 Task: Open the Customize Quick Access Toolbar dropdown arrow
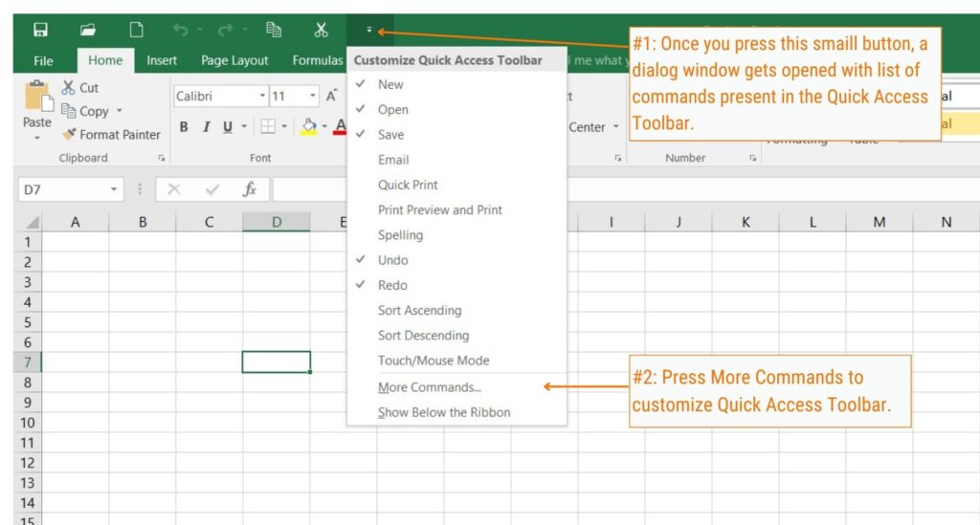click(369, 30)
